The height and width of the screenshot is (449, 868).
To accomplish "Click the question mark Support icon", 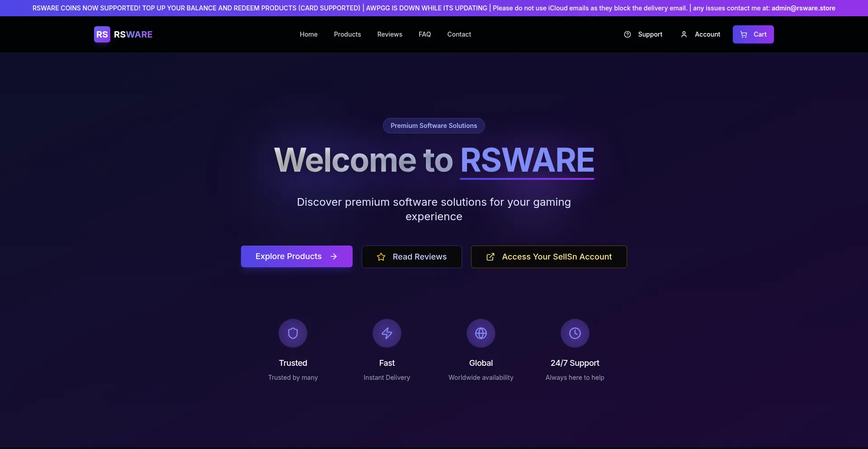I will [627, 34].
